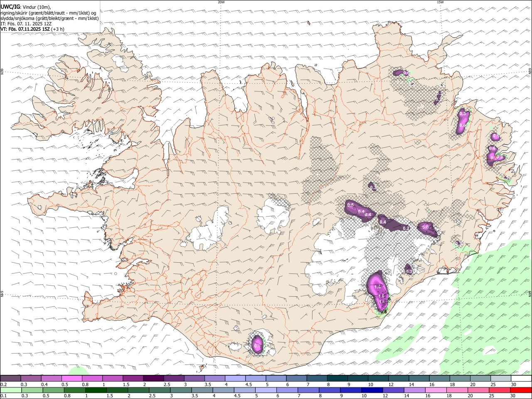
Task: Select the white swatch after upper-row 30
Action: tap(522, 379)
